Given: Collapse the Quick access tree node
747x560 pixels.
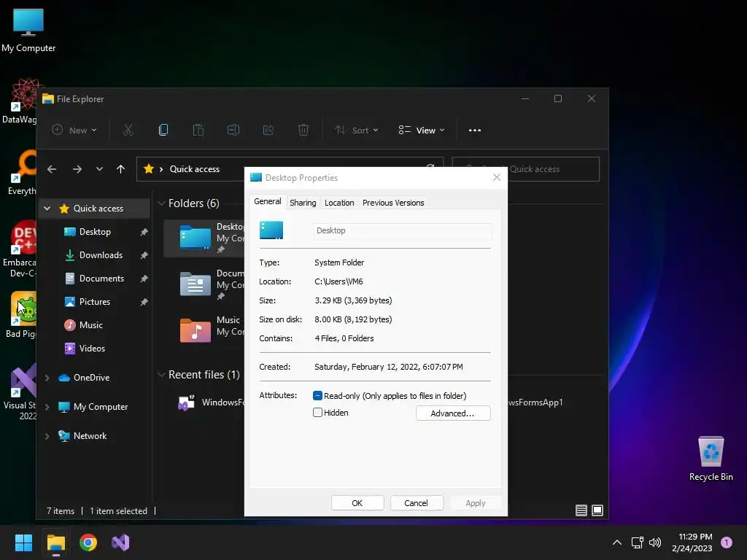Looking at the screenshot, I should click(x=47, y=208).
